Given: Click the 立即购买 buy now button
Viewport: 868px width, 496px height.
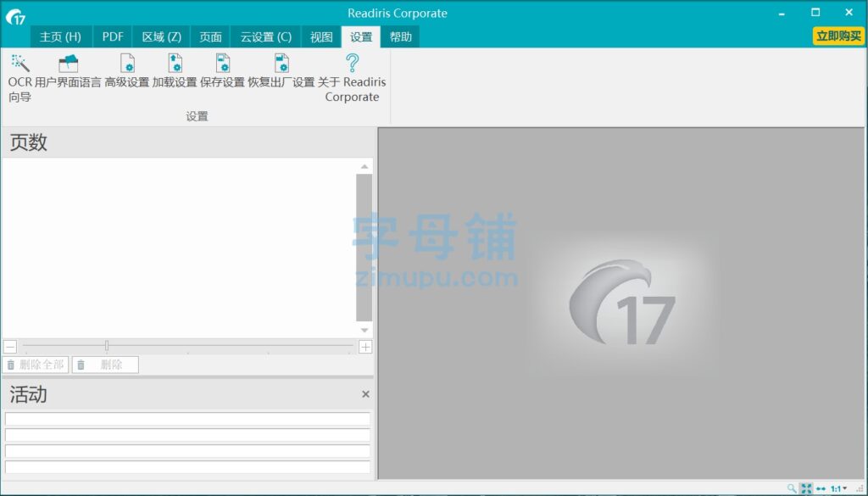Looking at the screenshot, I should pyautogui.click(x=838, y=36).
